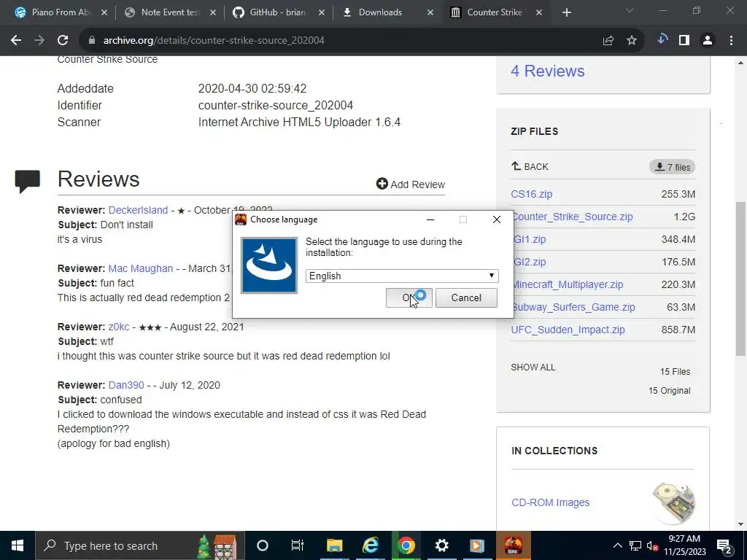Click the 15 Original file count
Viewport: 747px width, 560px height.
tap(670, 391)
